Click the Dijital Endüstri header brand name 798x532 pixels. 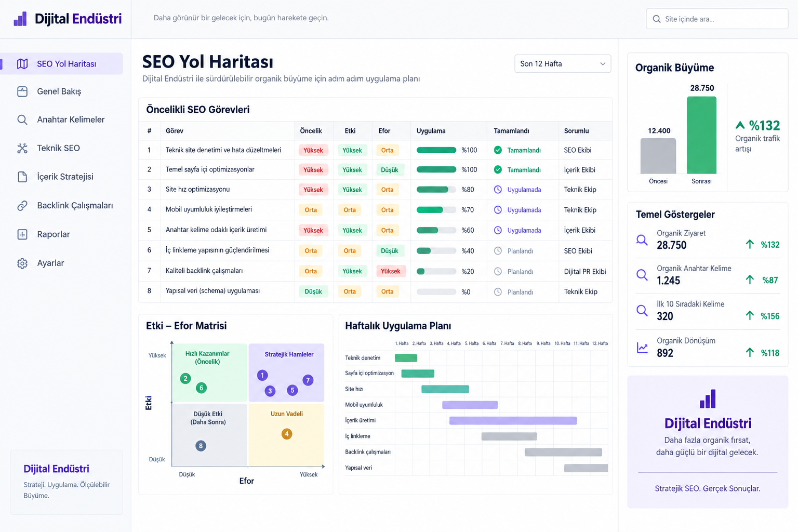point(78,19)
